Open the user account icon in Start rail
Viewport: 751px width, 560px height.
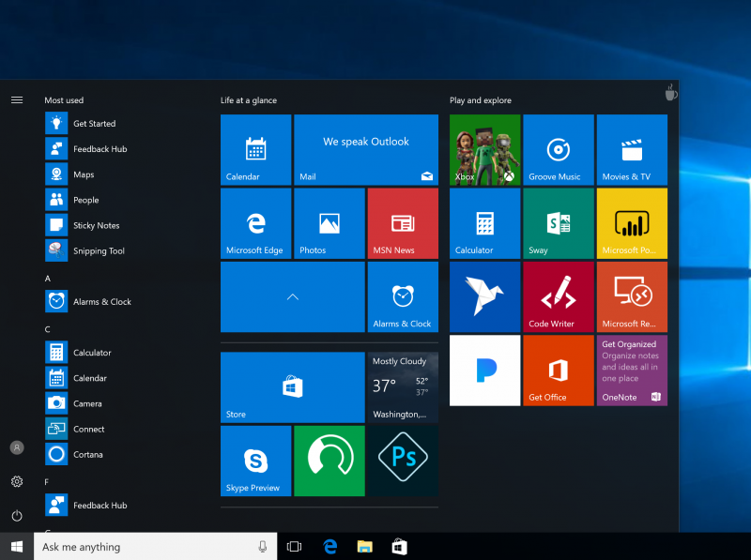[x=17, y=447]
